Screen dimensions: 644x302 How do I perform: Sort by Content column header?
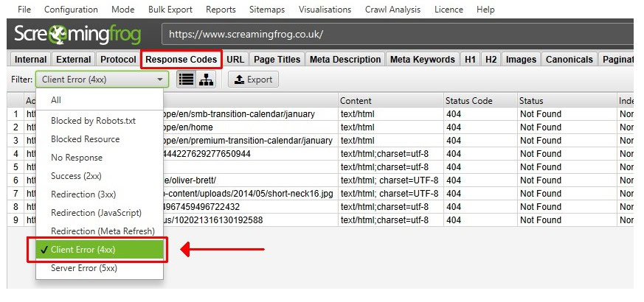tap(390, 100)
